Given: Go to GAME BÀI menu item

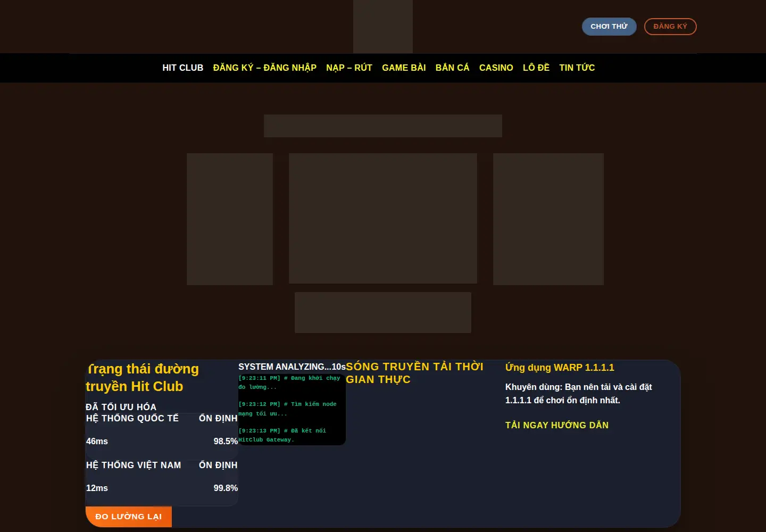Looking at the screenshot, I should 404,68.
